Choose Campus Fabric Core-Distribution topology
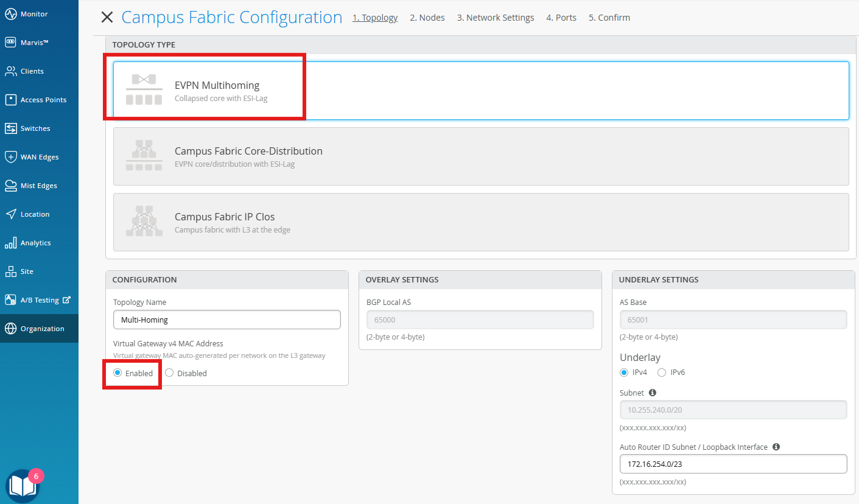Screen dimensions: 859x504 coord(480,156)
